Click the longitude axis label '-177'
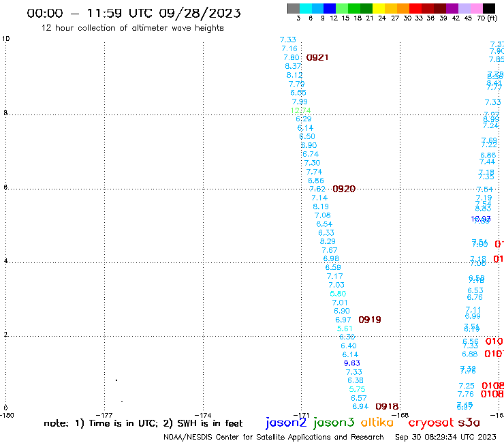Image resolution: width=504 pixels, height=443 pixels. [104, 415]
